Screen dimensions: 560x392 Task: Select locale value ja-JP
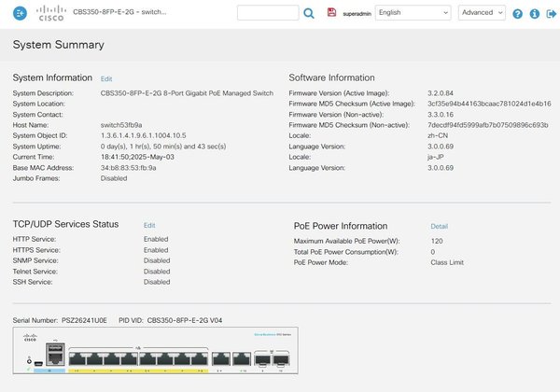point(436,157)
